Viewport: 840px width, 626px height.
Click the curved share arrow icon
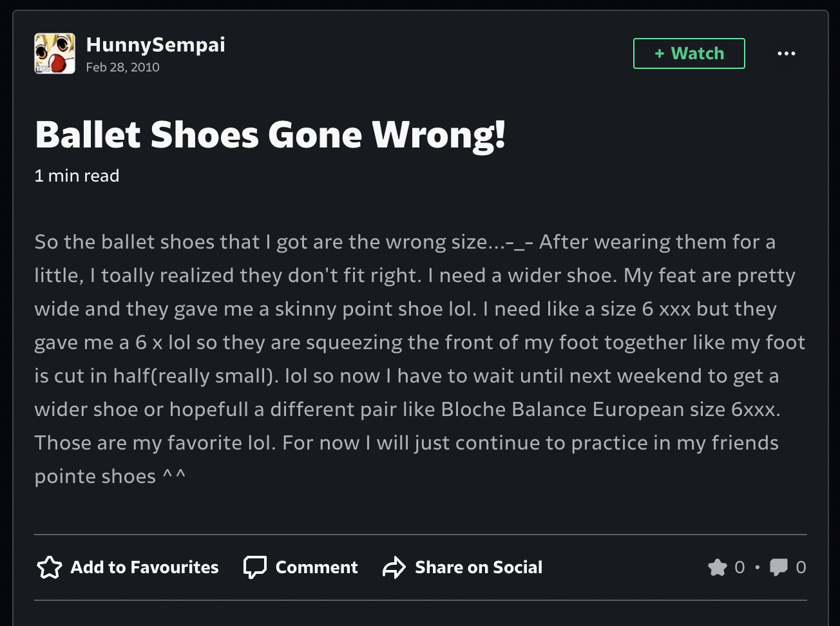coord(394,567)
